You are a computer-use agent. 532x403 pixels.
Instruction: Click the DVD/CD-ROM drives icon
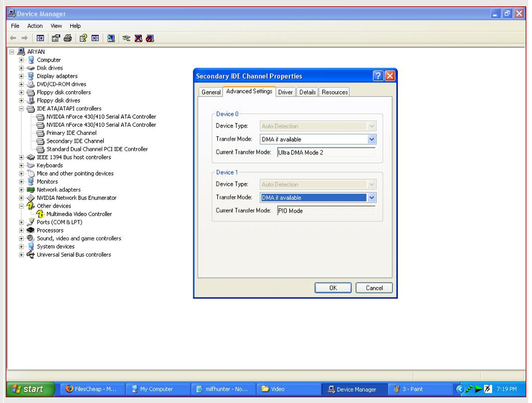click(x=31, y=84)
